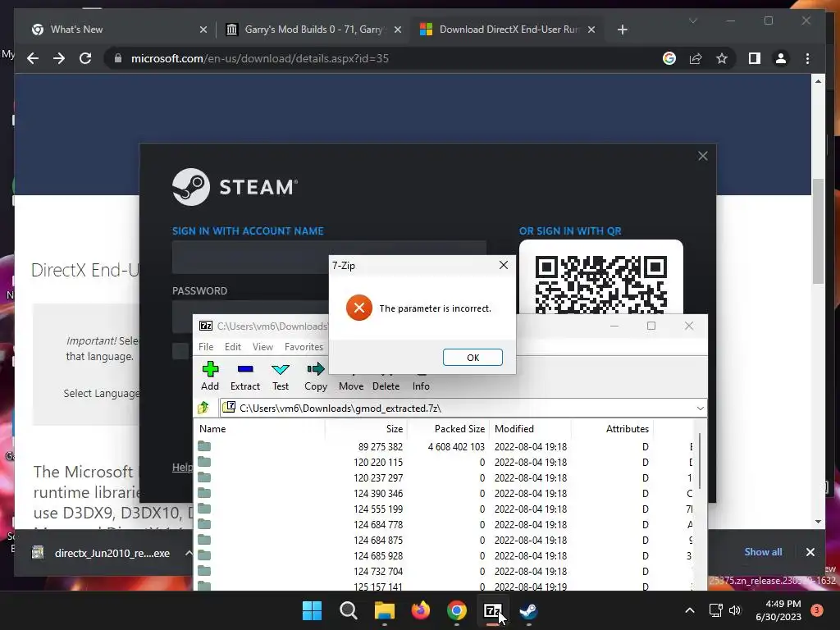Expand the 7-Zip address path dropdown
The width and height of the screenshot is (840, 630).
tap(700, 409)
